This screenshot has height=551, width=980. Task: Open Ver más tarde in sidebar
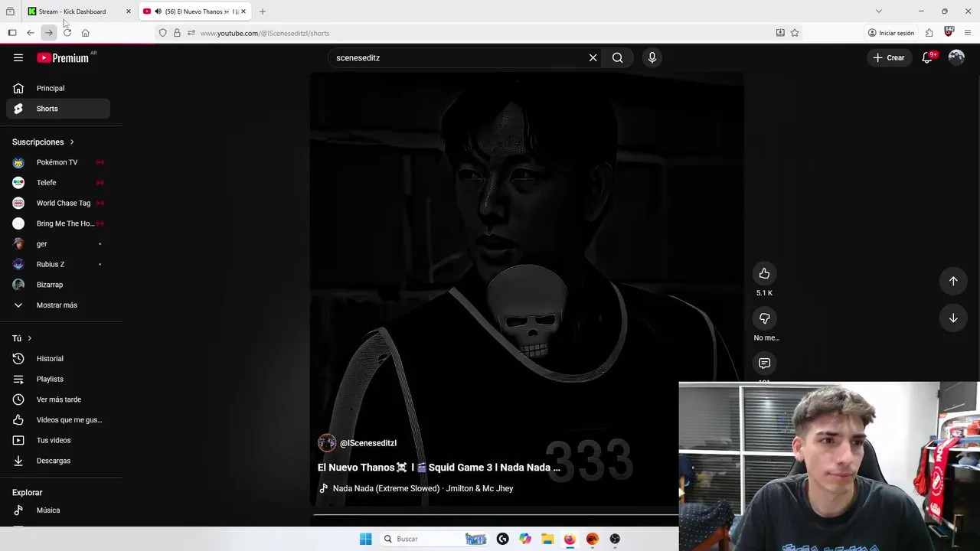click(x=58, y=399)
